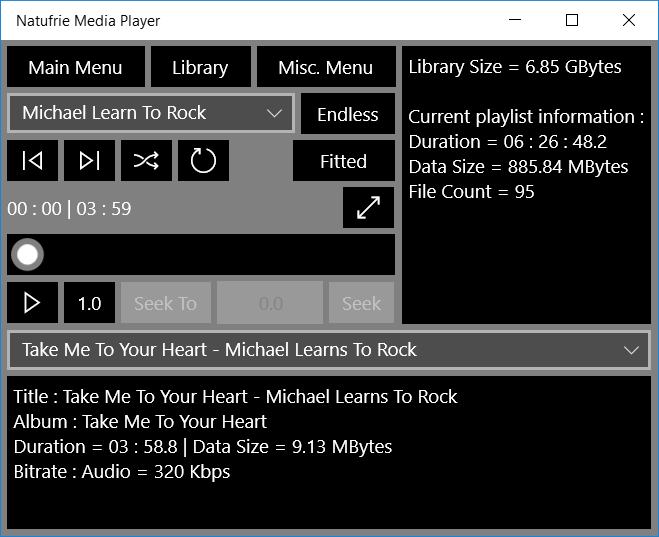
Task: Skip to the next track
Action: (x=90, y=161)
